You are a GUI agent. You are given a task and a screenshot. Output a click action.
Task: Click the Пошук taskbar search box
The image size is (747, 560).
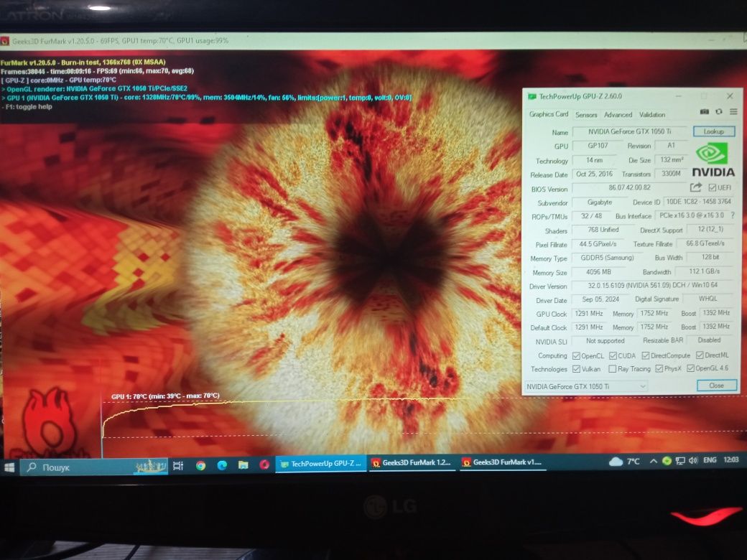pos(94,467)
